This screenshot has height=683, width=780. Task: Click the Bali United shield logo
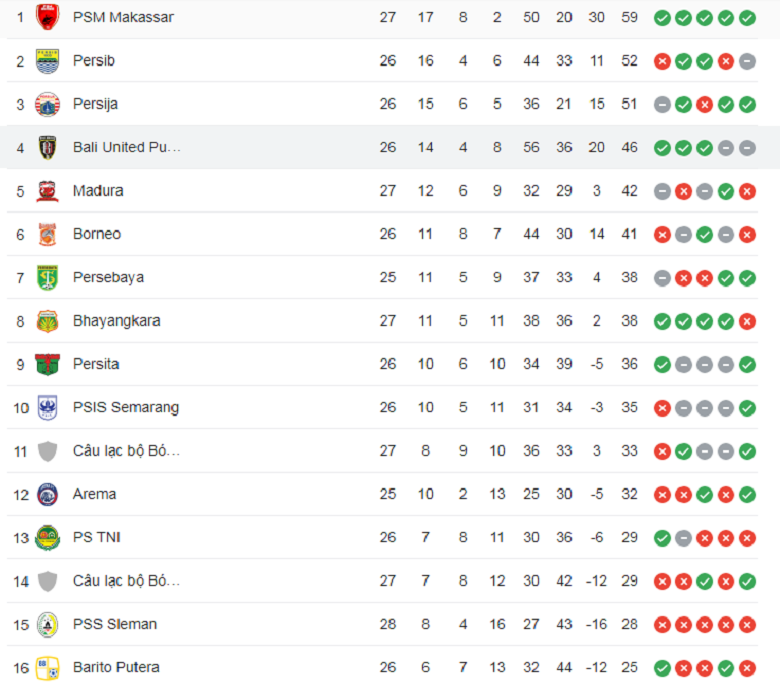[x=47, y=147]
